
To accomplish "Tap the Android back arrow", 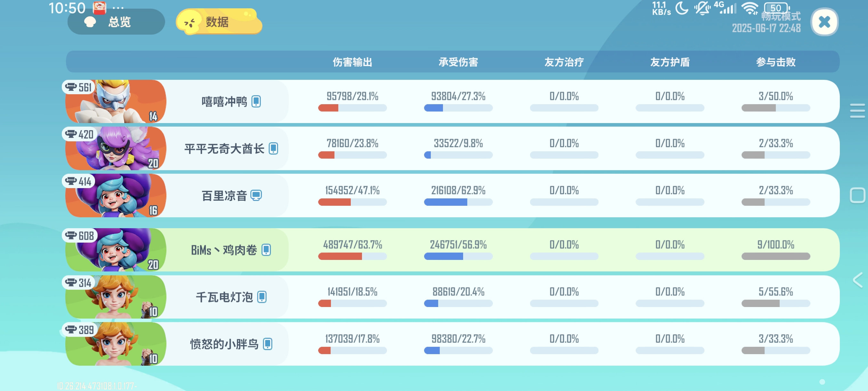I will coord(857,280).
